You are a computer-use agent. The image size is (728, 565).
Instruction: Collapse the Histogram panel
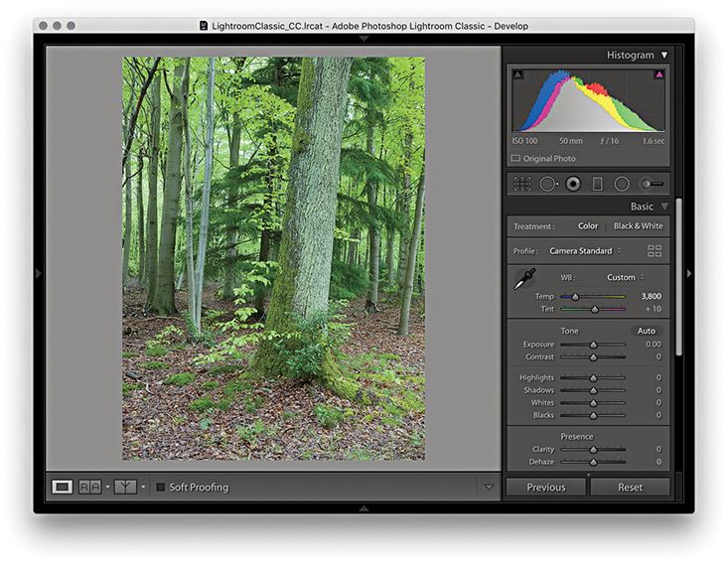click(664, 56)
